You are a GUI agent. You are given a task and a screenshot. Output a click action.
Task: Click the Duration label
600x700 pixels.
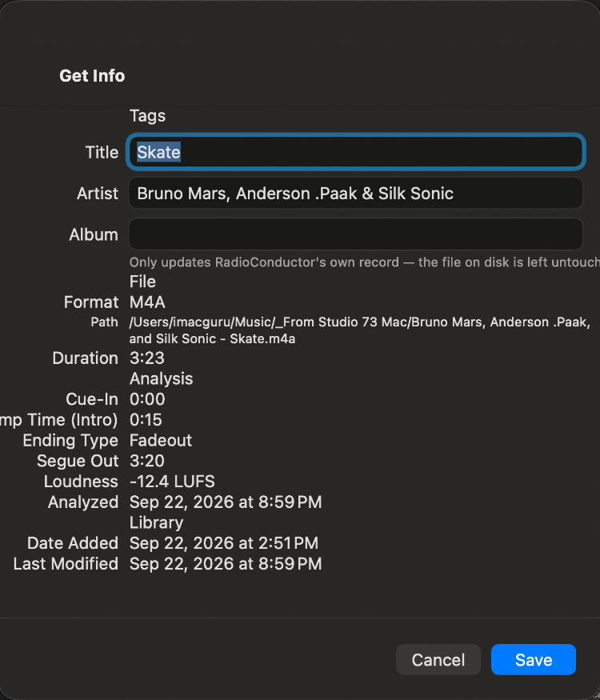[86, 358]
